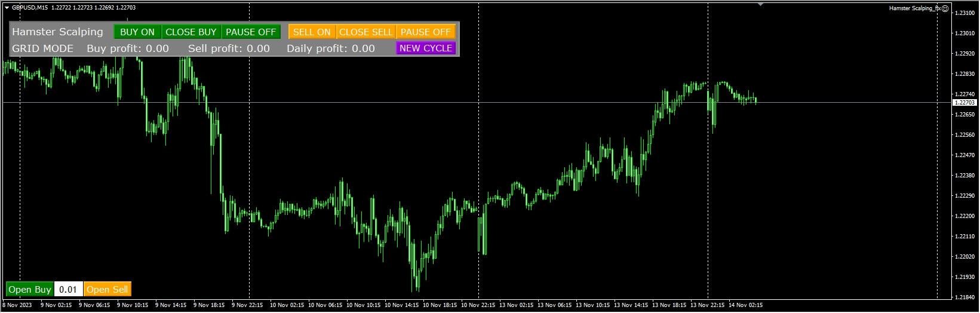This screenshot has height=313, width=980.
Task: Toggle the green PAUSE OFF button
Action: 251,32
